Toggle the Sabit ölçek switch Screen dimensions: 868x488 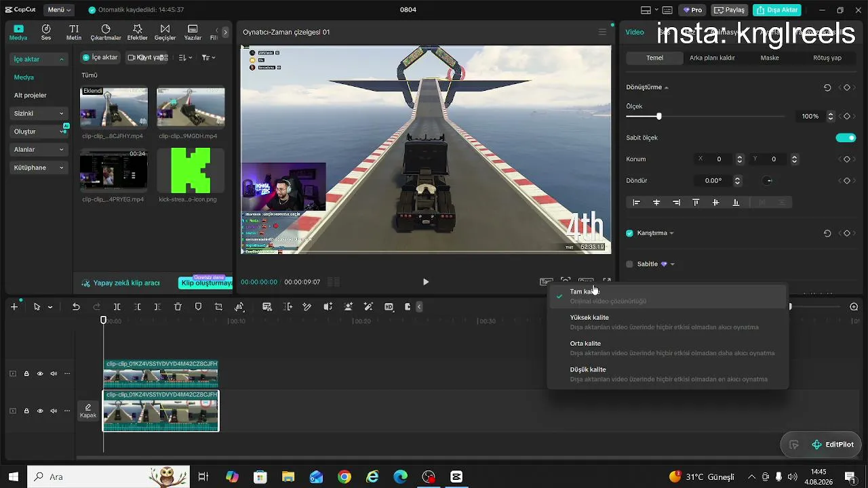(x=846, y=138)
